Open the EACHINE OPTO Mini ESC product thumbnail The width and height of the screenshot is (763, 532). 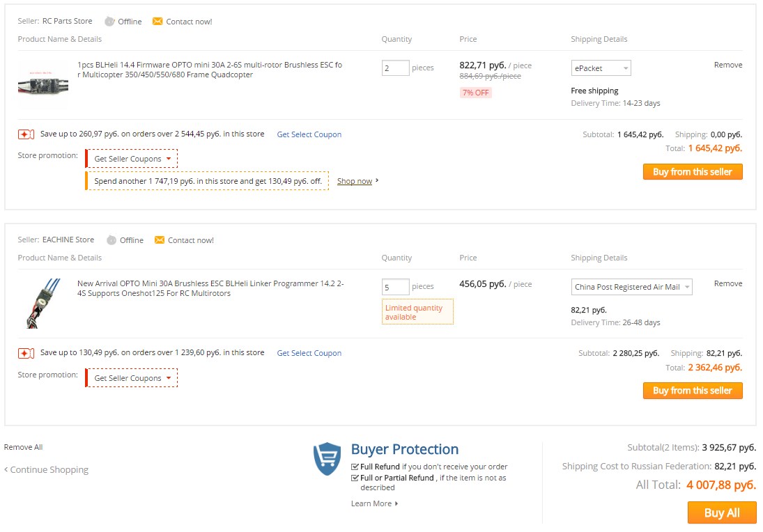click(42, 302)
